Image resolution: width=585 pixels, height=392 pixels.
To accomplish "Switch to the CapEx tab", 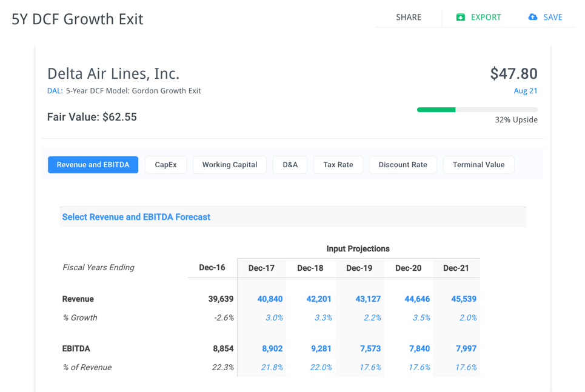I will (x=165, y=165).
